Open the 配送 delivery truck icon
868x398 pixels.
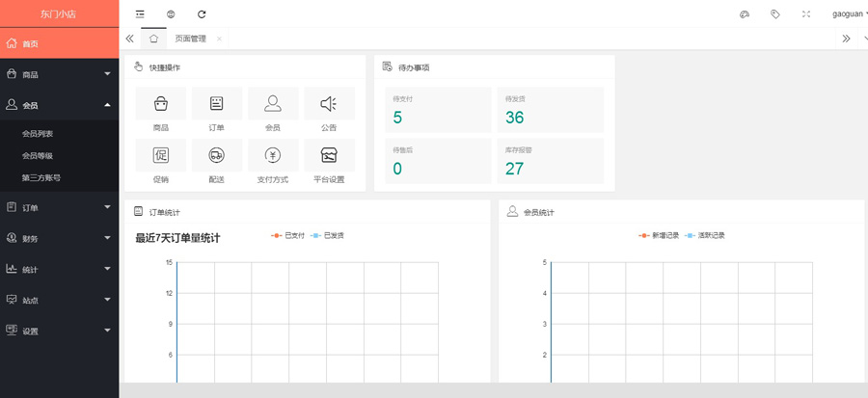216,155
